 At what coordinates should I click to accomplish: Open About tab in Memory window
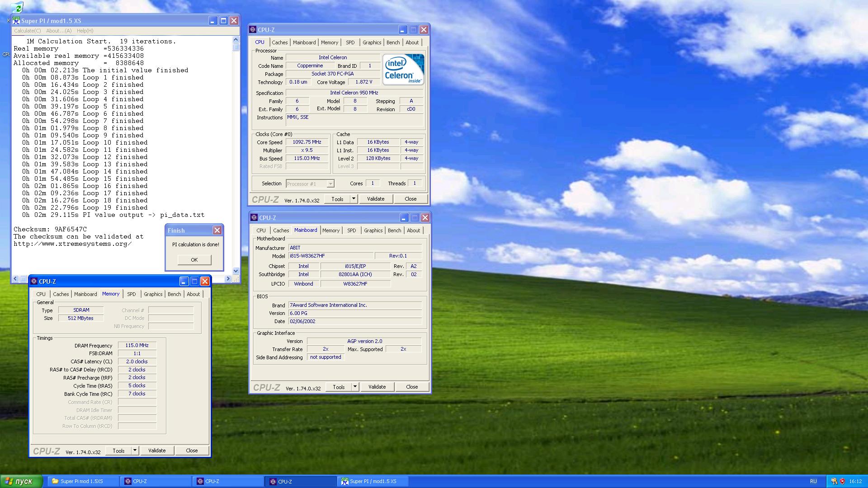point(193,294)
